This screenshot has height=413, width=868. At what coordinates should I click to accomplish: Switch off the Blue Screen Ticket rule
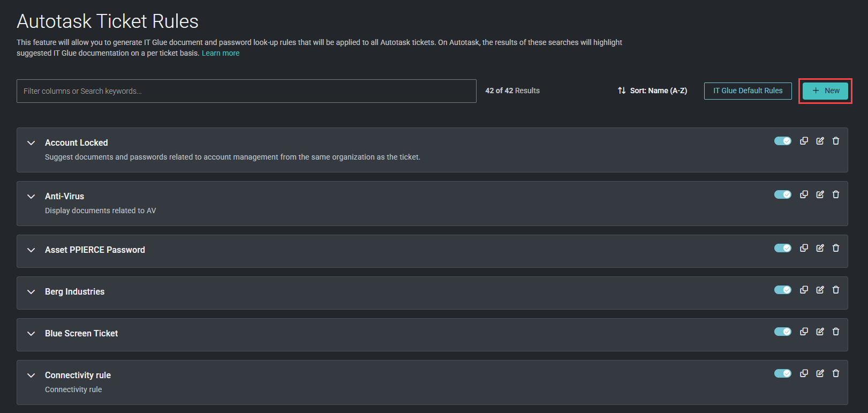point(783,332)
